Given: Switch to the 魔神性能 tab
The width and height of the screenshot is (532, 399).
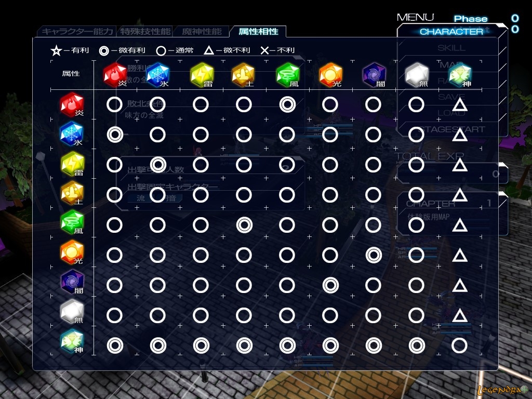Looking at the screenshot, I should click(x=202, y=31).
